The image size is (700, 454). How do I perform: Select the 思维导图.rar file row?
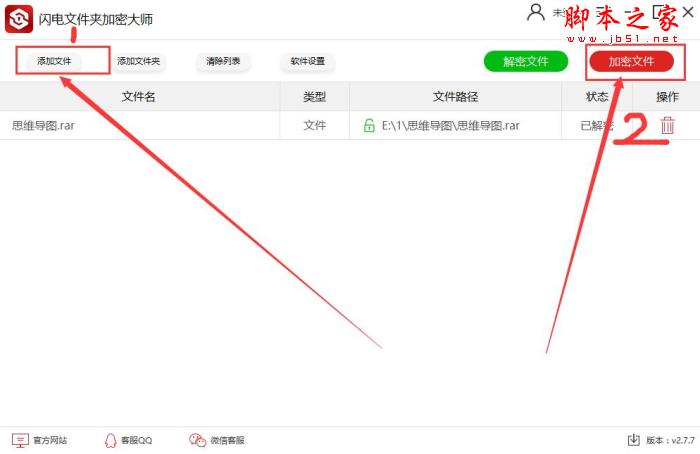tap(350, 125)
